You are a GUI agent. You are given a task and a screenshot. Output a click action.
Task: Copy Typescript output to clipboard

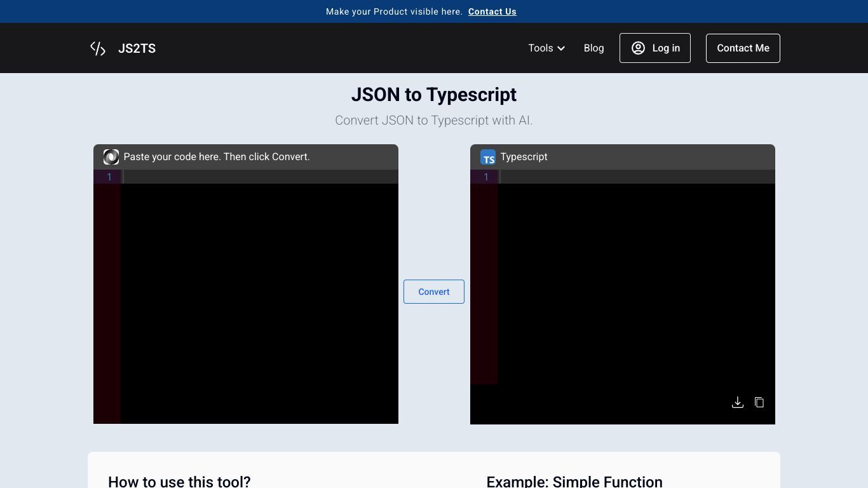click(759, 402)
